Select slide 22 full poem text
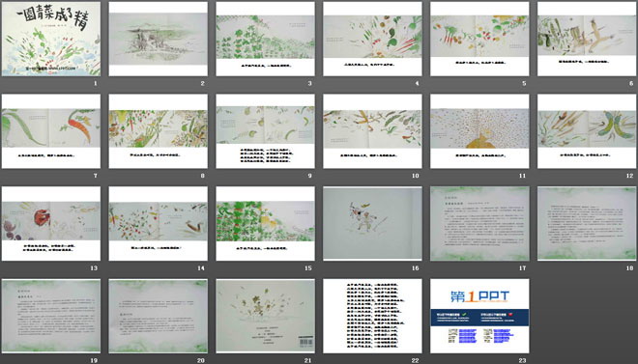 [373, 316]
